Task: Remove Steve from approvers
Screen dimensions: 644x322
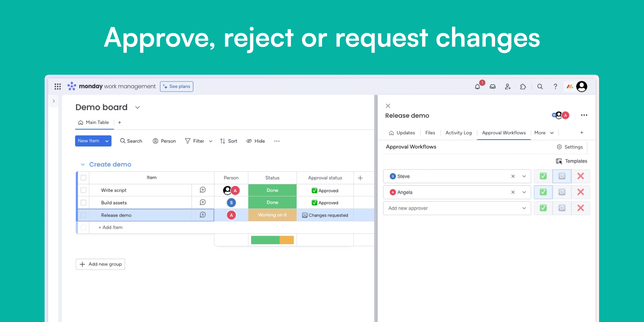Action: point(513,176)
